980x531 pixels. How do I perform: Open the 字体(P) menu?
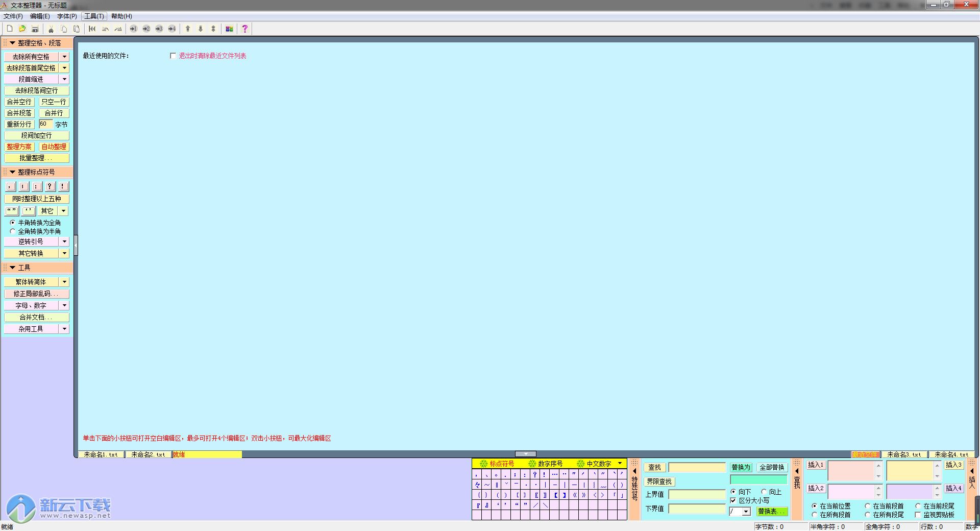[67, 16]
